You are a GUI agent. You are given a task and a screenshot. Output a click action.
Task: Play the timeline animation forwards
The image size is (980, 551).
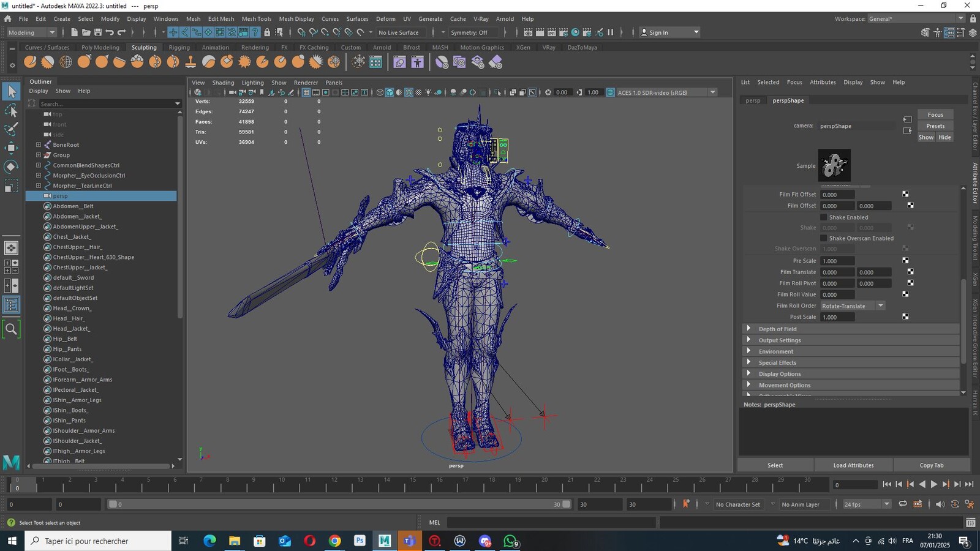point(934,484)
